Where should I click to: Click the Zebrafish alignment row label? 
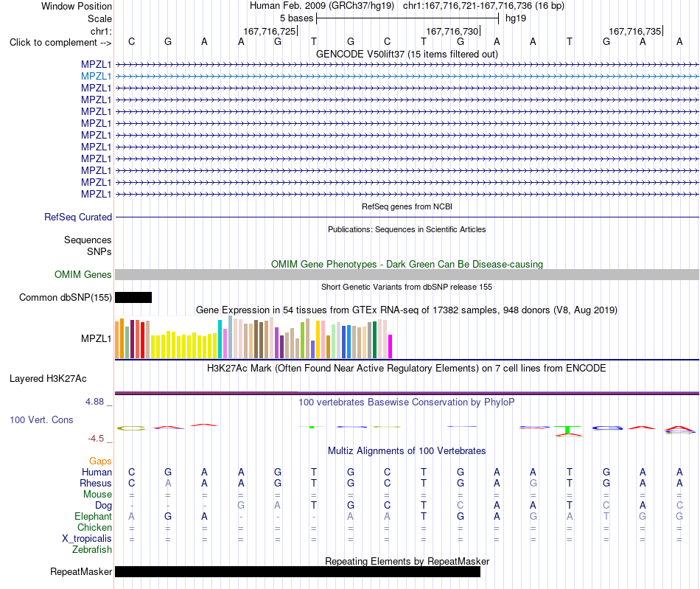click(92, 550)
